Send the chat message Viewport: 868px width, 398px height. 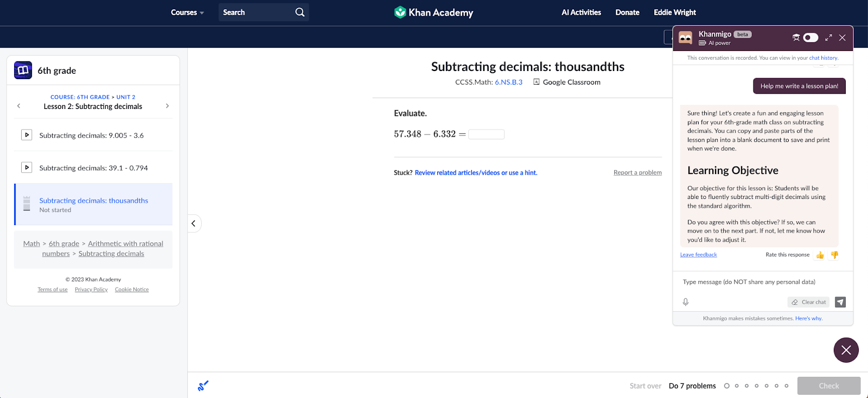pos(840,302)
